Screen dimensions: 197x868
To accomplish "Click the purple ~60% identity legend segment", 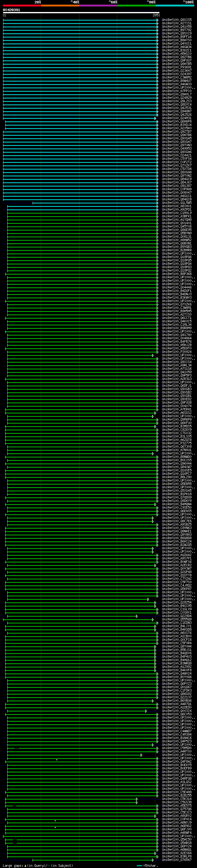I will coord(98,6).
